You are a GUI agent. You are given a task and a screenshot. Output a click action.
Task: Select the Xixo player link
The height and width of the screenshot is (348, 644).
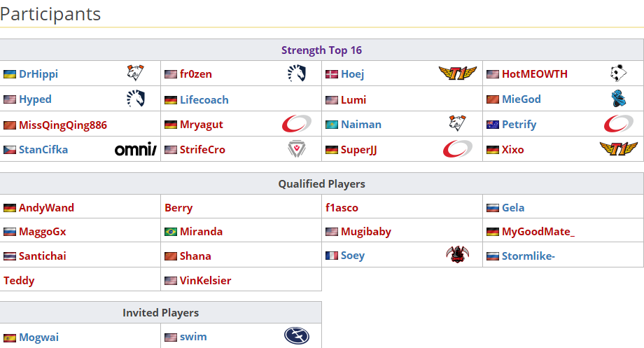[x=512, y=149]
